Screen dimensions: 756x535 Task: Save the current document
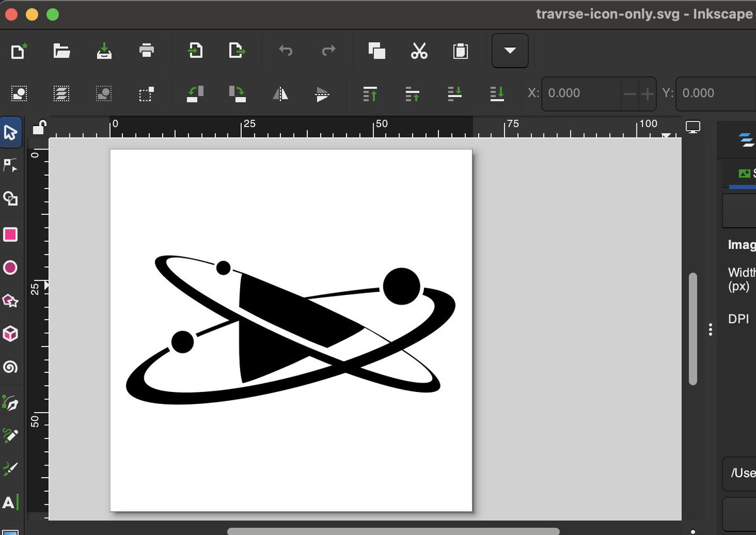[x=104, y=50]
